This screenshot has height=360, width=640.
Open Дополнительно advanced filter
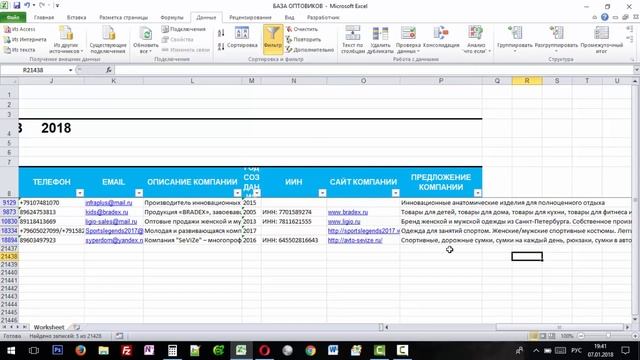[x=310, y=49]
